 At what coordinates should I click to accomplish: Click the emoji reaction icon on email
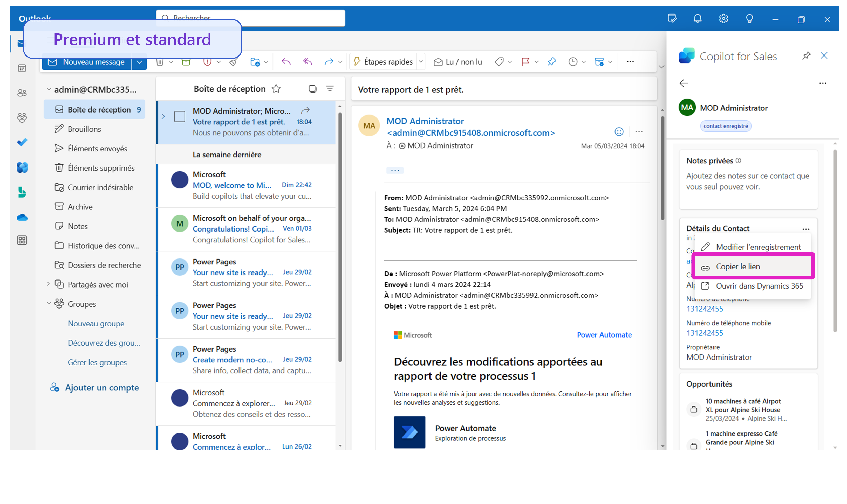(x=619, y=132)
